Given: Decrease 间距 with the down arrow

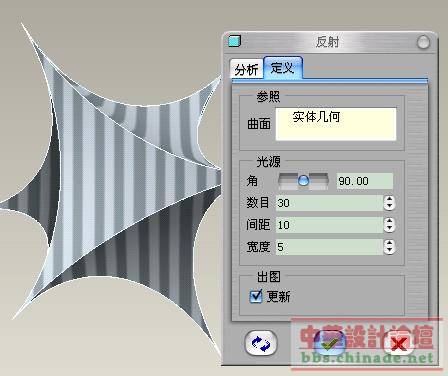Looking at the screenshot, I should click(x=389, y=229).
